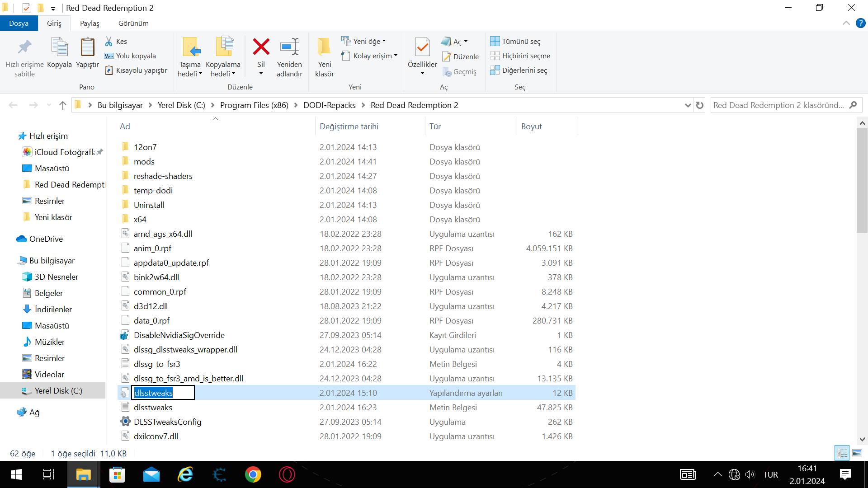Open the Paylaş ribbon tab
The image size is (868, 488).
click(90, 23)
